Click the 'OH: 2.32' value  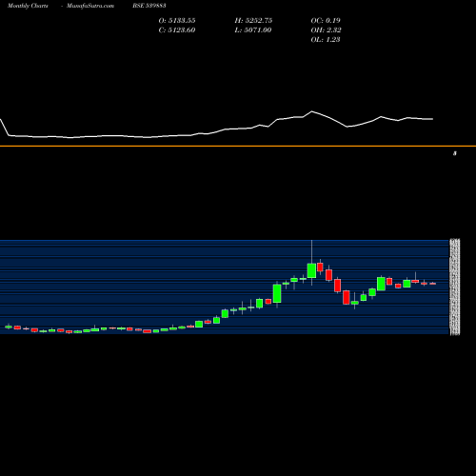click(326, 30)
